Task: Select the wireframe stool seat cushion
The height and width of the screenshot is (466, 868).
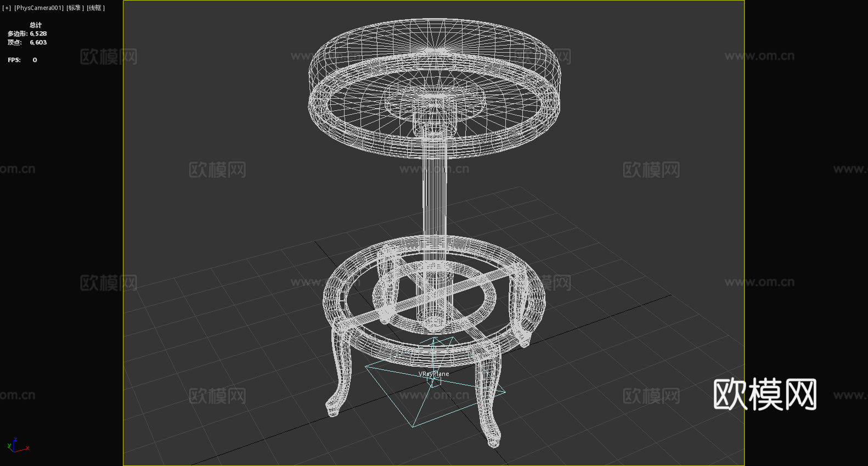Action: tap(435, 88)
